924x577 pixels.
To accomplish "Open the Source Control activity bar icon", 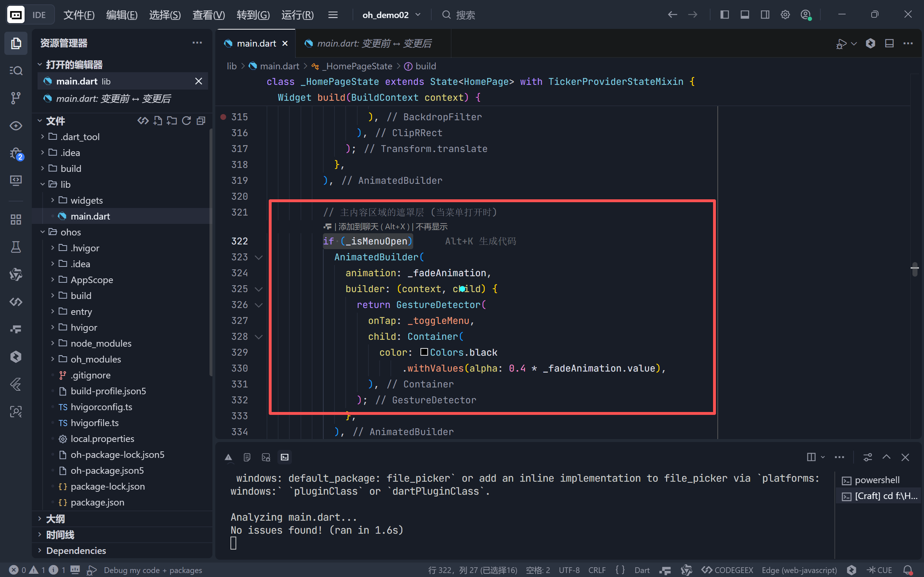I will pyautogui.click(x=16, y=98).
